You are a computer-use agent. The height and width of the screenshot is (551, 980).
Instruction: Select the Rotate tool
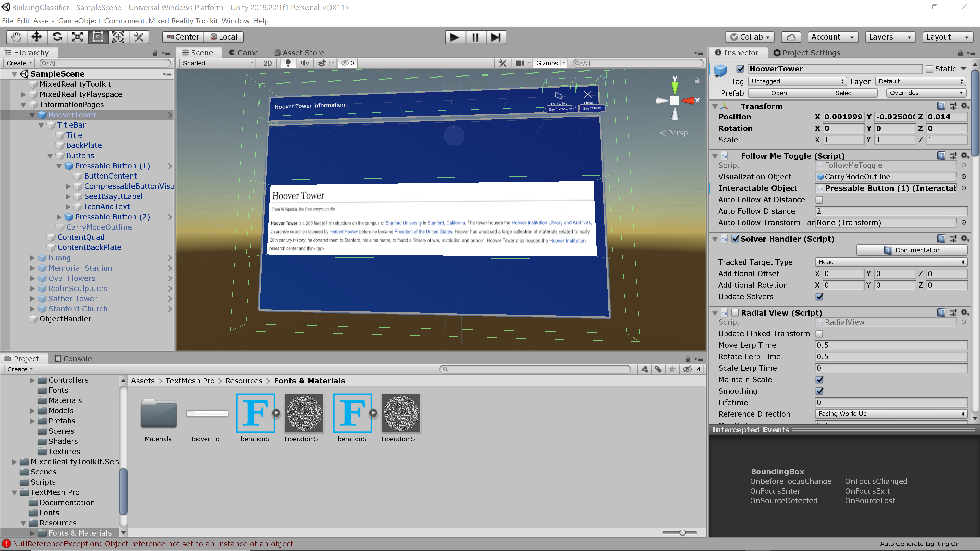point(57,37)
